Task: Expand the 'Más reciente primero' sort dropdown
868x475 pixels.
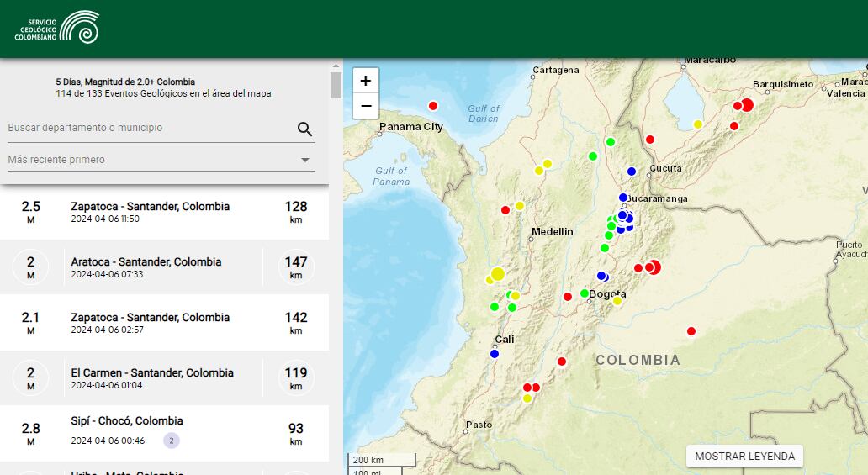Action: [x=151, y=160]
